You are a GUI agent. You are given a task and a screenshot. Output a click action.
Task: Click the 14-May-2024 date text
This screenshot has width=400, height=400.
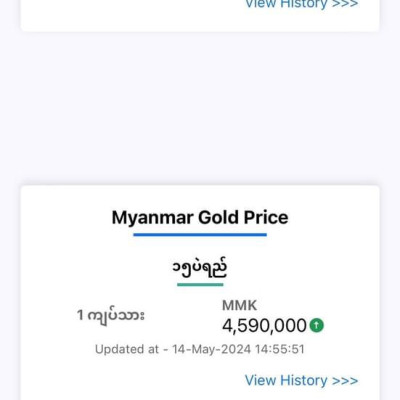tap(211, 349)
